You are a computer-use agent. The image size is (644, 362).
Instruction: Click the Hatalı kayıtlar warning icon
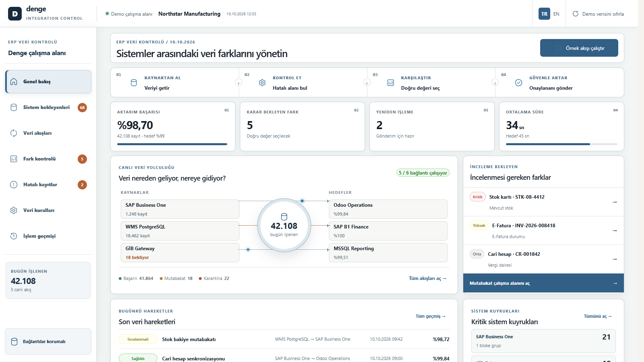(x=14, y=185)
